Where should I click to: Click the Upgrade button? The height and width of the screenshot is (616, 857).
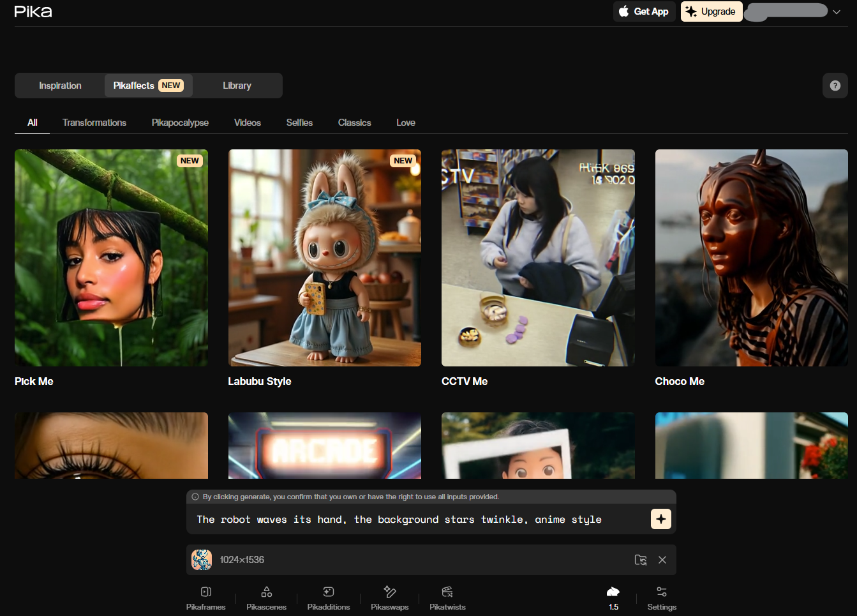click(711, 11)
